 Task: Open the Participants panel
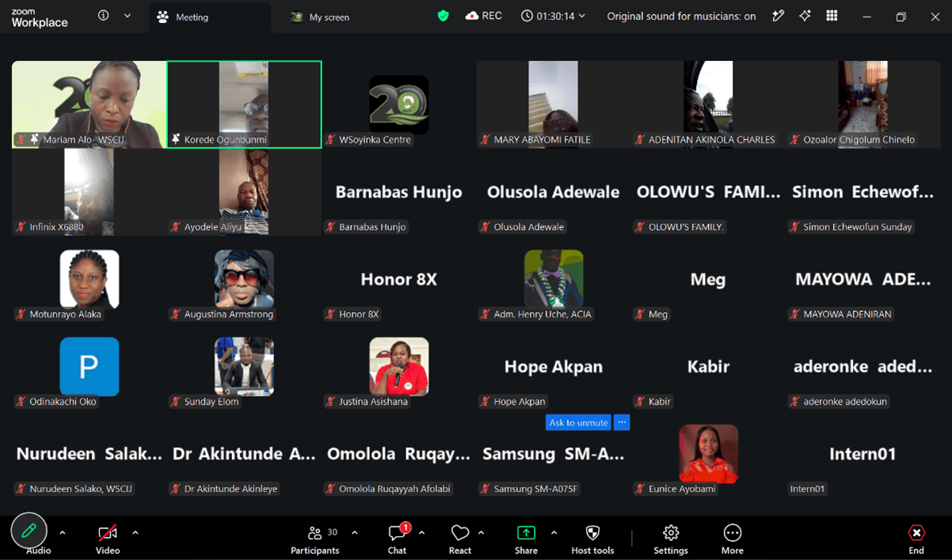point(314,539)
